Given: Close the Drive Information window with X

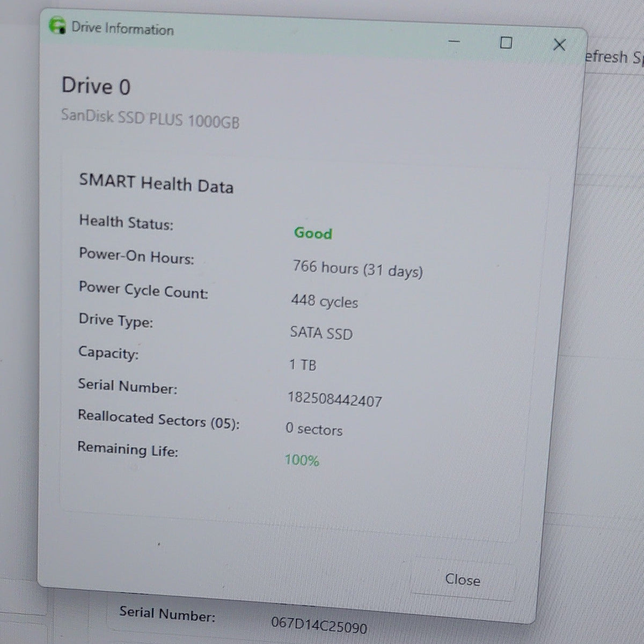Looking at the screenshot, I should point(559,45).
